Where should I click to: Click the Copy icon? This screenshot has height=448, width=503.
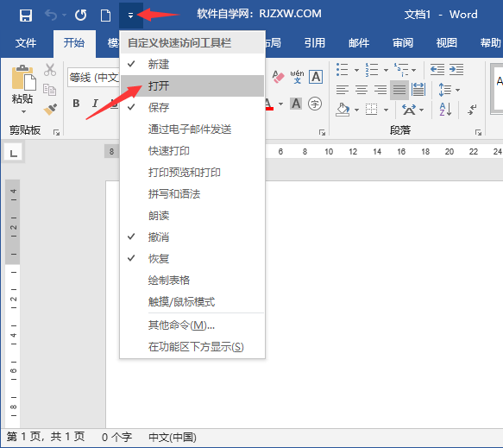pos(50,90)
